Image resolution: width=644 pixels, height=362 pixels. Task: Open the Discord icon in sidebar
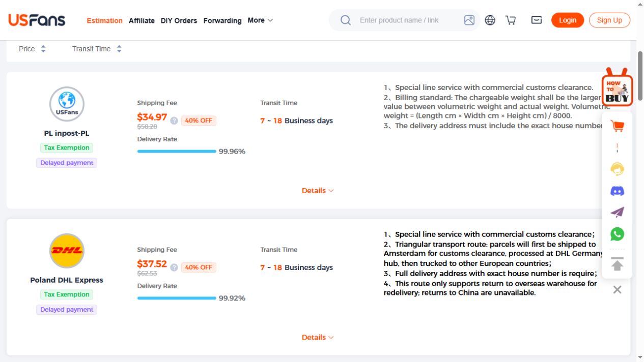(x=617, y=191)
